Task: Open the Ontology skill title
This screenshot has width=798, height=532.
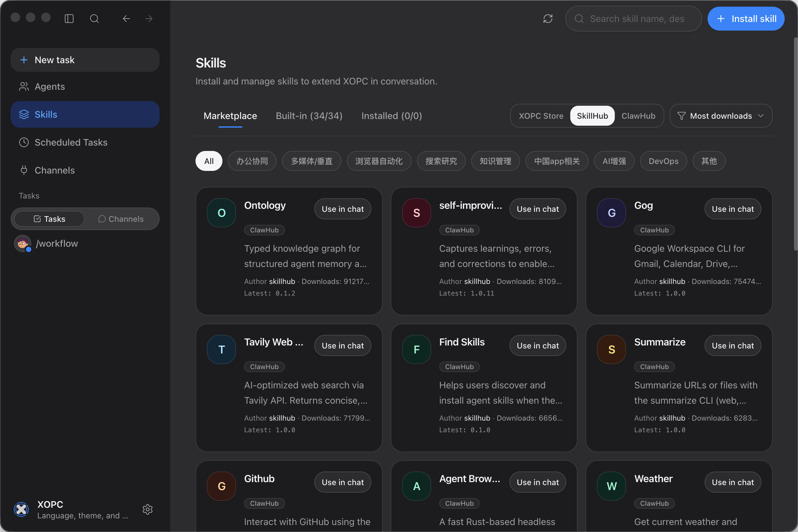Action: point(265,205)
